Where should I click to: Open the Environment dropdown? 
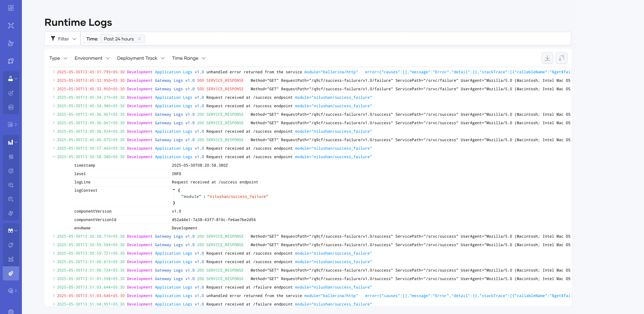click(92, 58)
